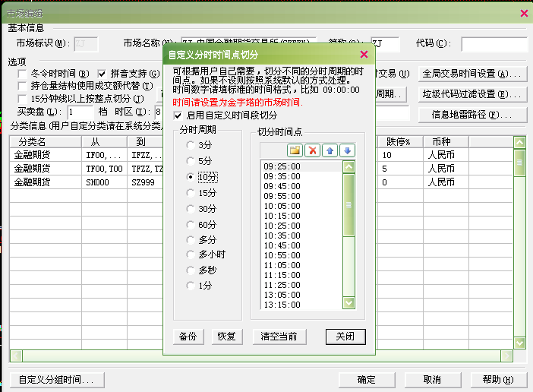Select the 30分 period radio button
Viewport: 533px width, 392px height.
191,208
